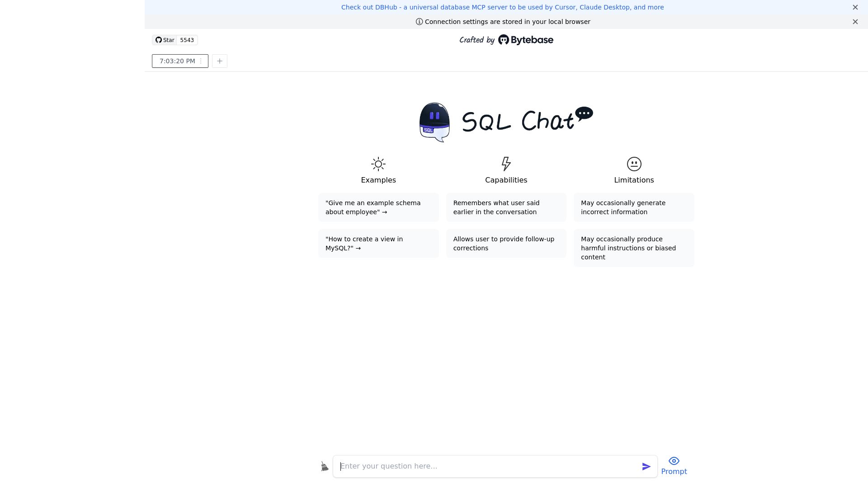Open the DBHub announcement link
Screen dimensions: 868x488
(503, 7)
